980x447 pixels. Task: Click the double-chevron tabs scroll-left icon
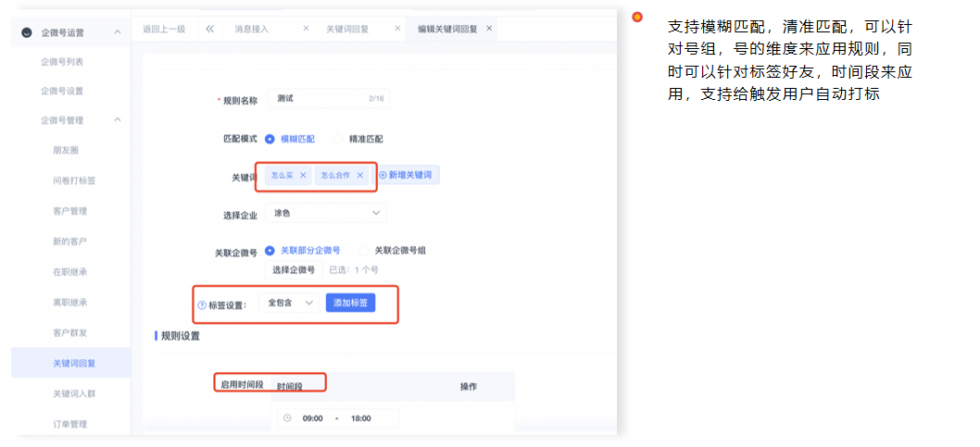tap(209, 29)
